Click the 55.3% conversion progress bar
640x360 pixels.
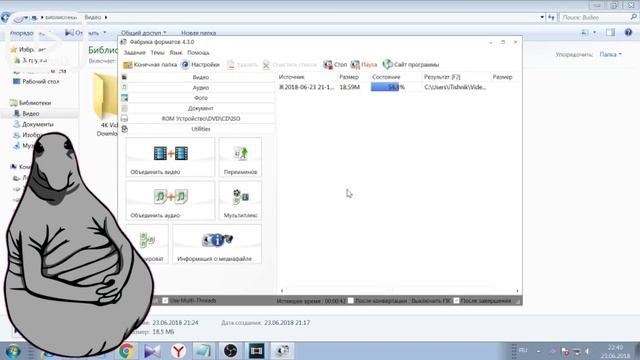point(395,87)
